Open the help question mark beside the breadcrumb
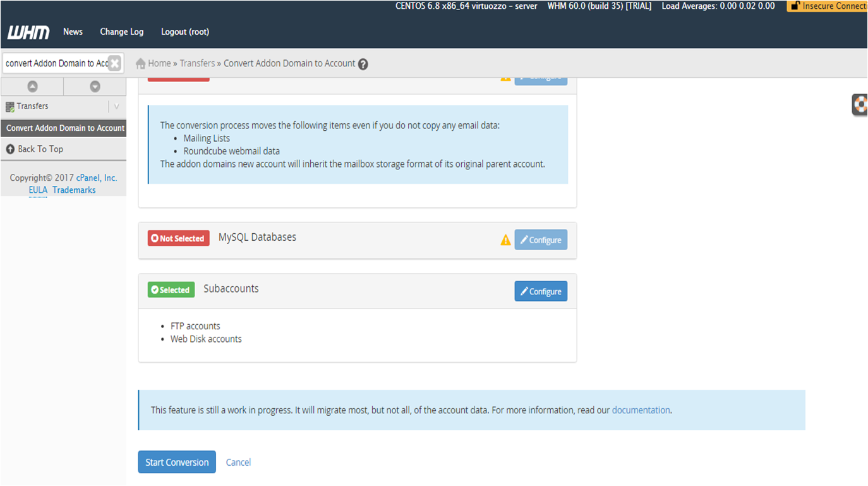This screenshot has height=486, width=868. tap(363, 64)
